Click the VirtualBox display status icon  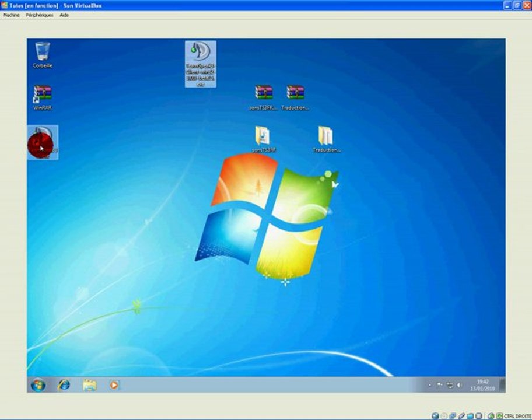tap(479, 416)
